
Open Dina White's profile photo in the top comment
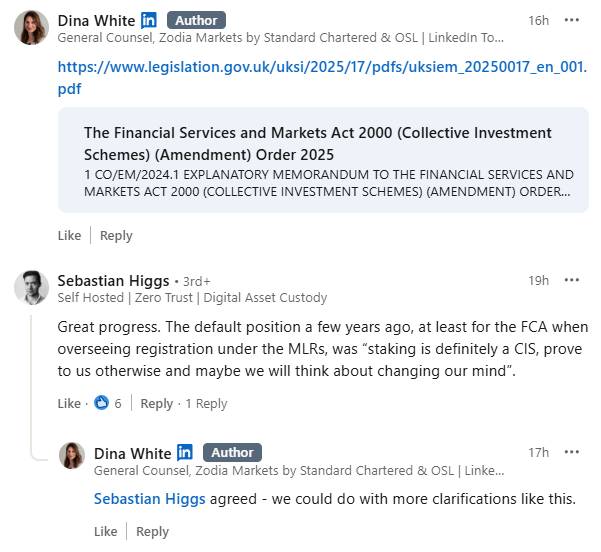(31, 27)
